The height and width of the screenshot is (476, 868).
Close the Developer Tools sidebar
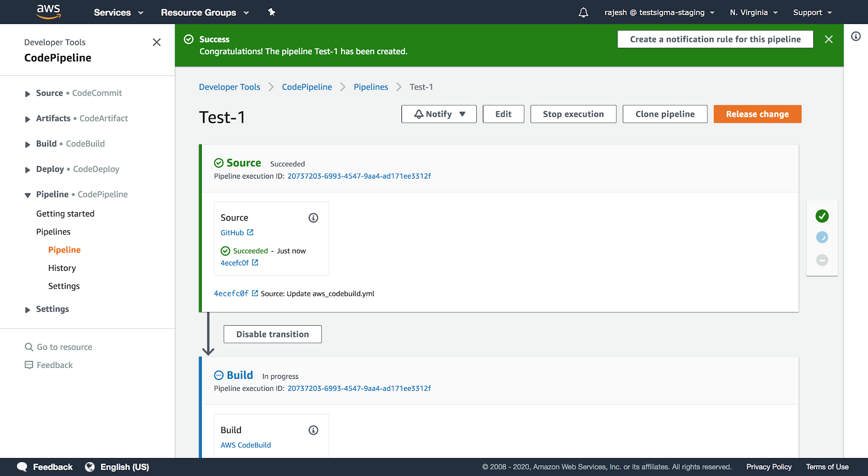pyautogui.click(x=157, y=42)
